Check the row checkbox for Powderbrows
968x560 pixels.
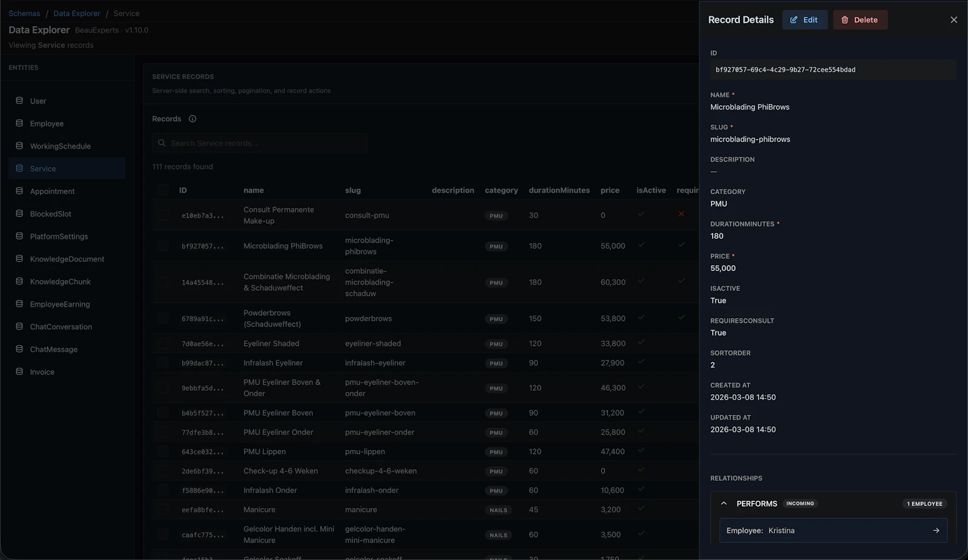tap(163, 318)
